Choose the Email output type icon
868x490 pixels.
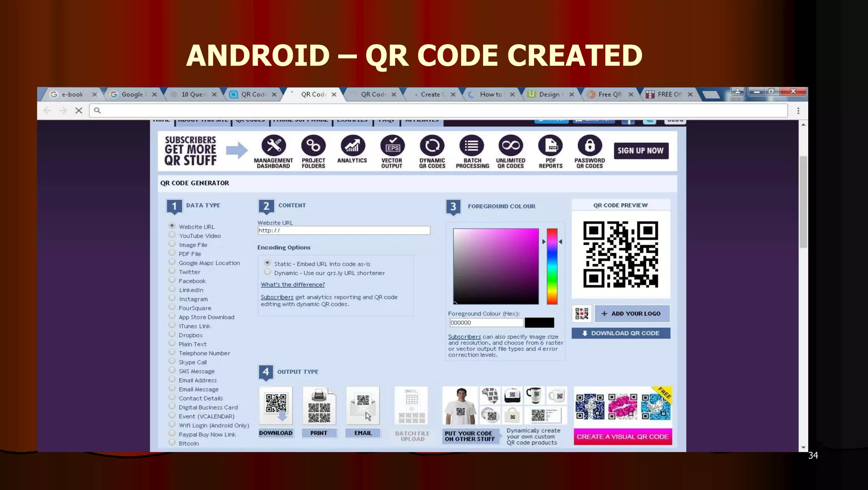pyautogui.click(x=363, y=406)
